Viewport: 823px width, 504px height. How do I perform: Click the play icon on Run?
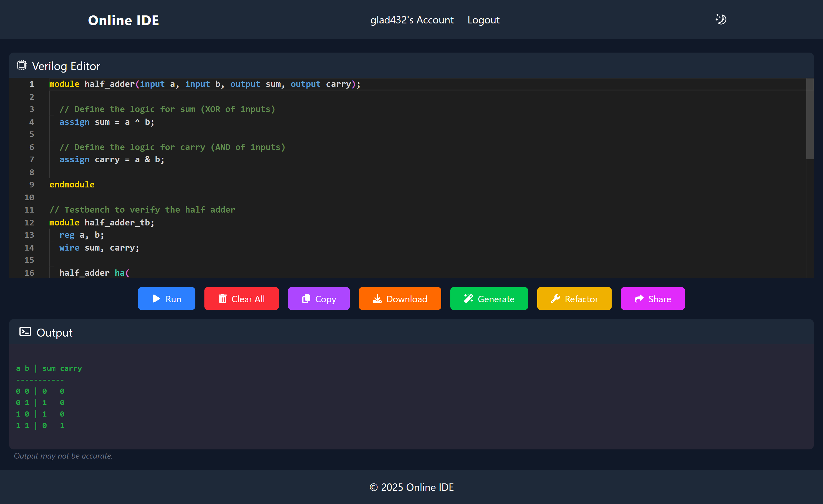(x=156, y=299)
